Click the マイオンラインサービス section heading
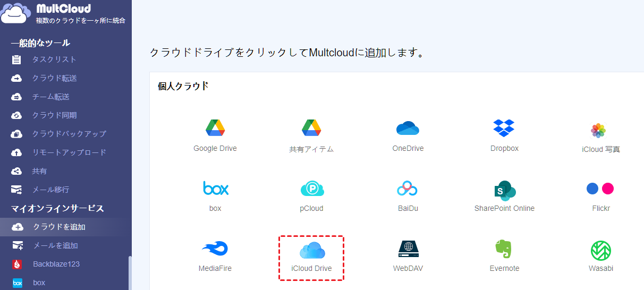644x290 pixels. click(57, 208)
